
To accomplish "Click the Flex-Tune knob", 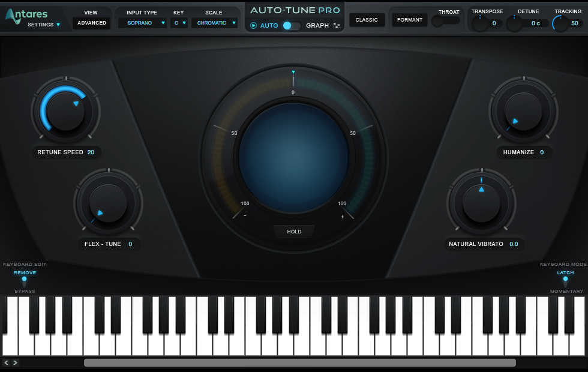I will [x=109, y=203].
